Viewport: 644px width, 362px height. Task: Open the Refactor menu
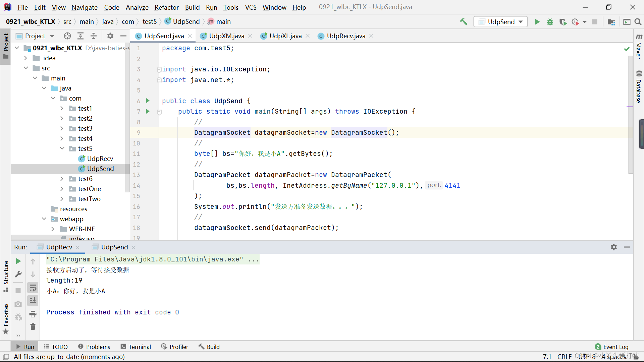click(x=166, y=7)
